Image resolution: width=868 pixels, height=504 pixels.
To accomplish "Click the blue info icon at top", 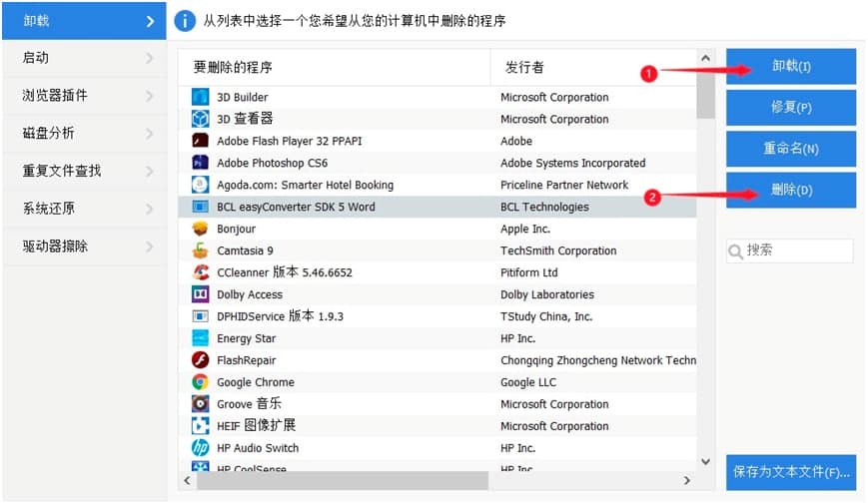I will click(185, 20).
